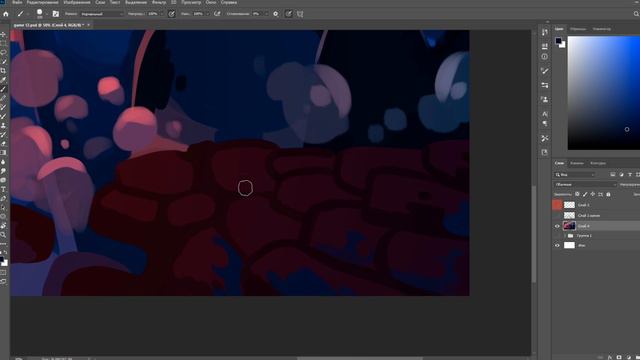Open the Paragraph panel icon
640x360 pixels.
point(544,123)
